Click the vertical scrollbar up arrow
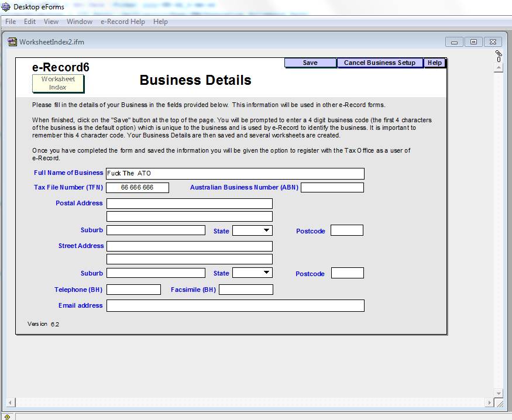 [x=499, y=68]
